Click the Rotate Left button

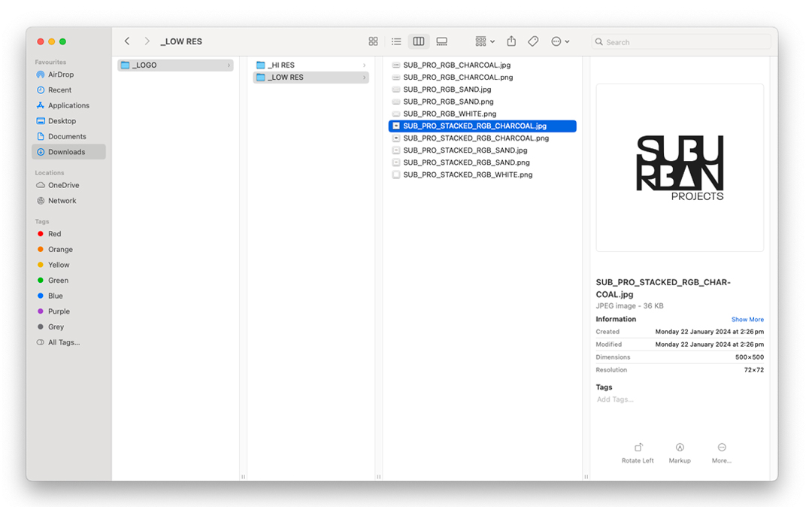[638, 453]
